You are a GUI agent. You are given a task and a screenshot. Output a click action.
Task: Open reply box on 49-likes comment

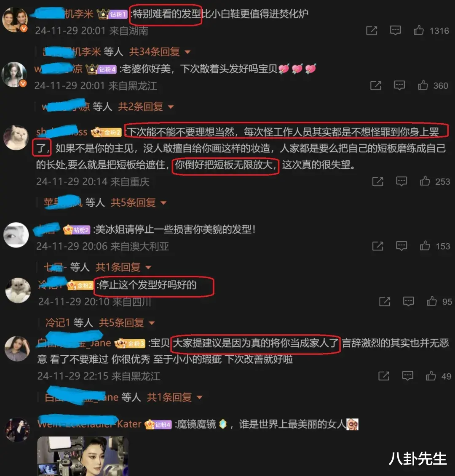407,376
